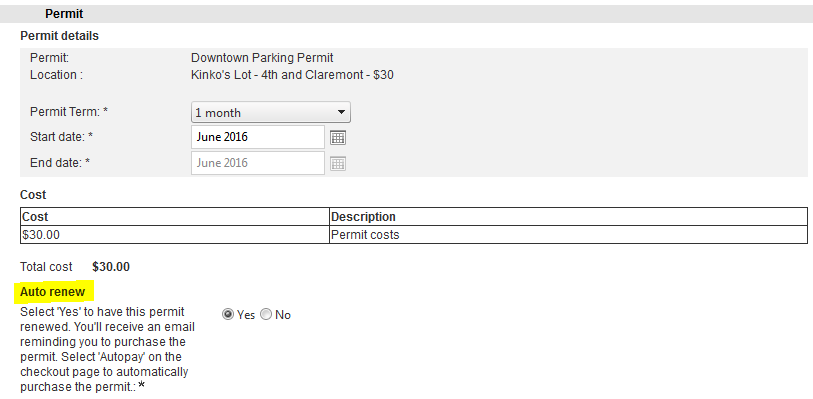Viewport: 813px width, 399px height.
Task: Select the $30.00 table cell
Action: click(175, 235)
